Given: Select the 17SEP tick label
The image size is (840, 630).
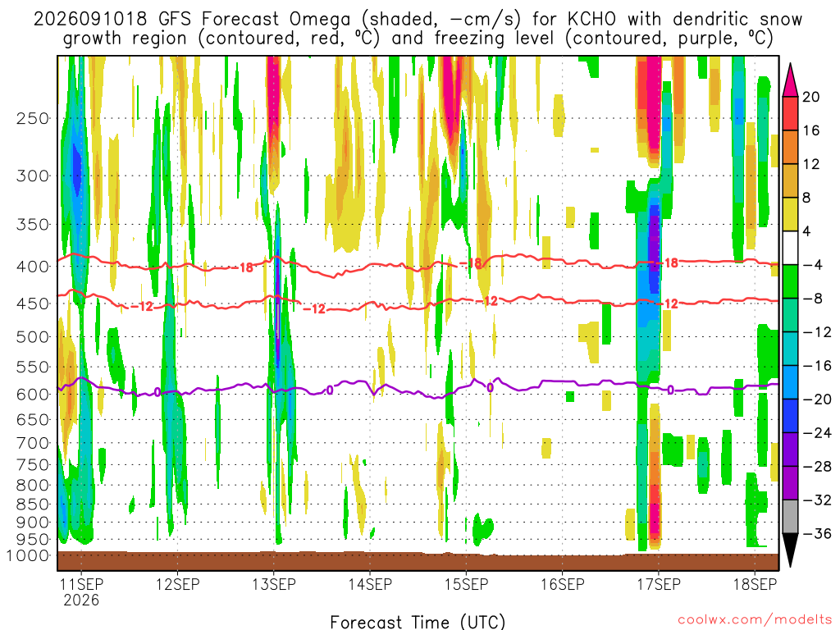Looking at the screenshot, I should 659,584.
